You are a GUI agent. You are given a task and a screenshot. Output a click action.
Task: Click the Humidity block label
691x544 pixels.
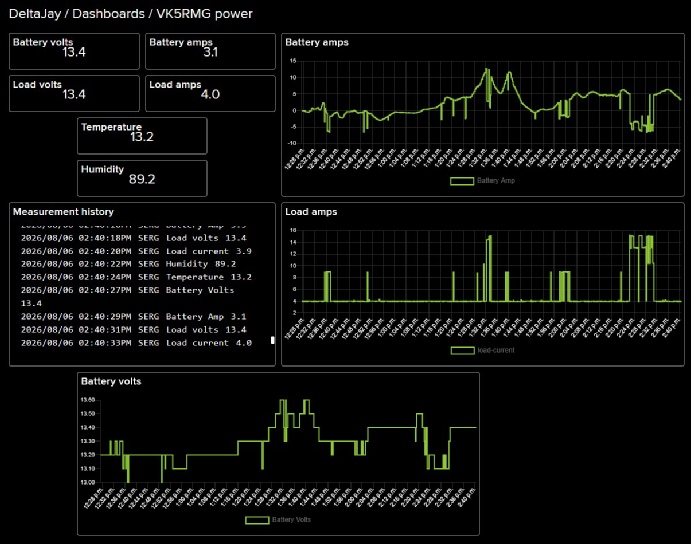coord(102,169)
